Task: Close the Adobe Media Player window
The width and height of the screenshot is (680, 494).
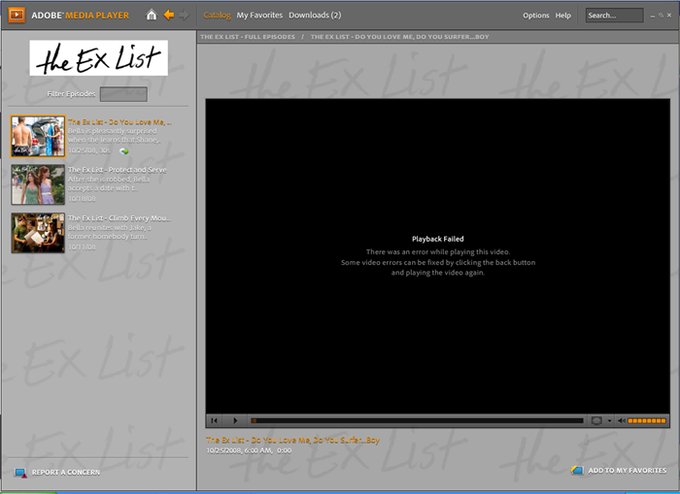Action: [669, 15]
